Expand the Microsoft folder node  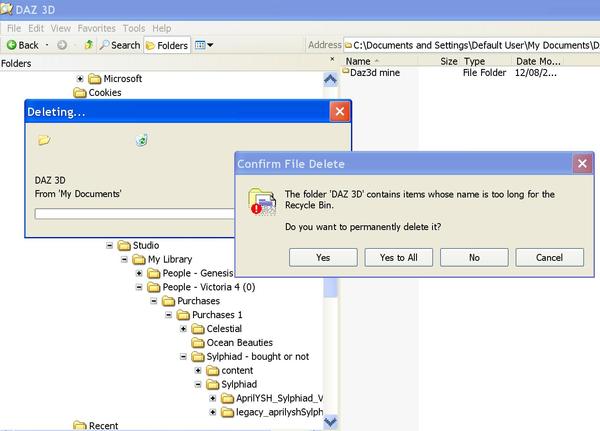[x=80, y=79]
